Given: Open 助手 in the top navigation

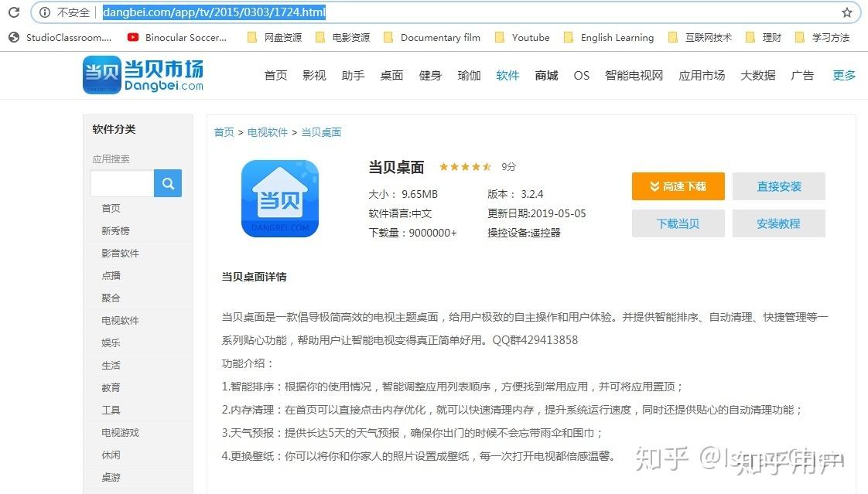Looking at the screenshot, I should tap(354, 75).
